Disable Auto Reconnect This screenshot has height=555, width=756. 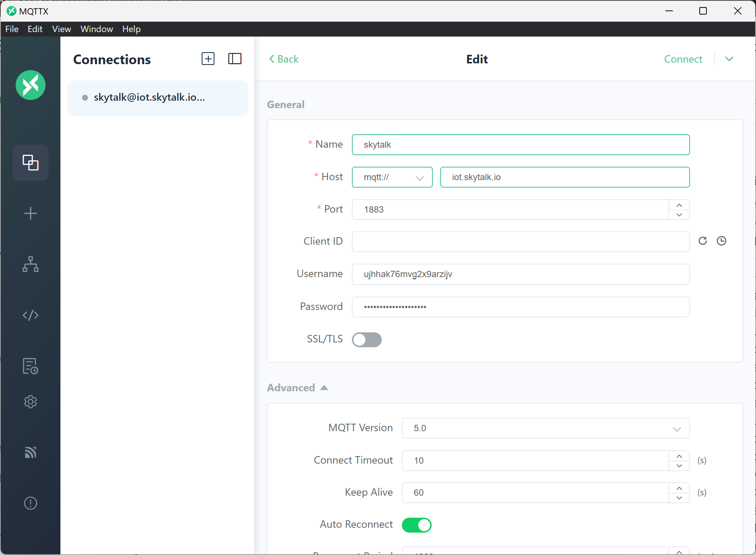[416, 525]
